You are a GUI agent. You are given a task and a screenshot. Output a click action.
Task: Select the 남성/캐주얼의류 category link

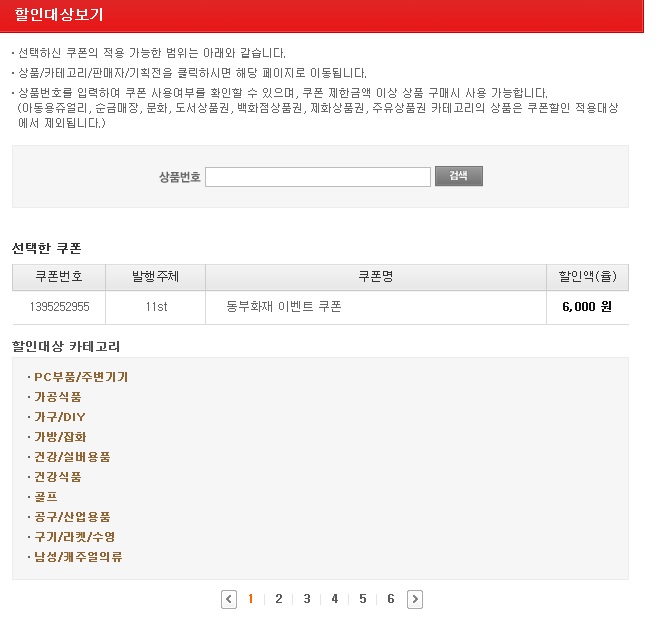78,557
